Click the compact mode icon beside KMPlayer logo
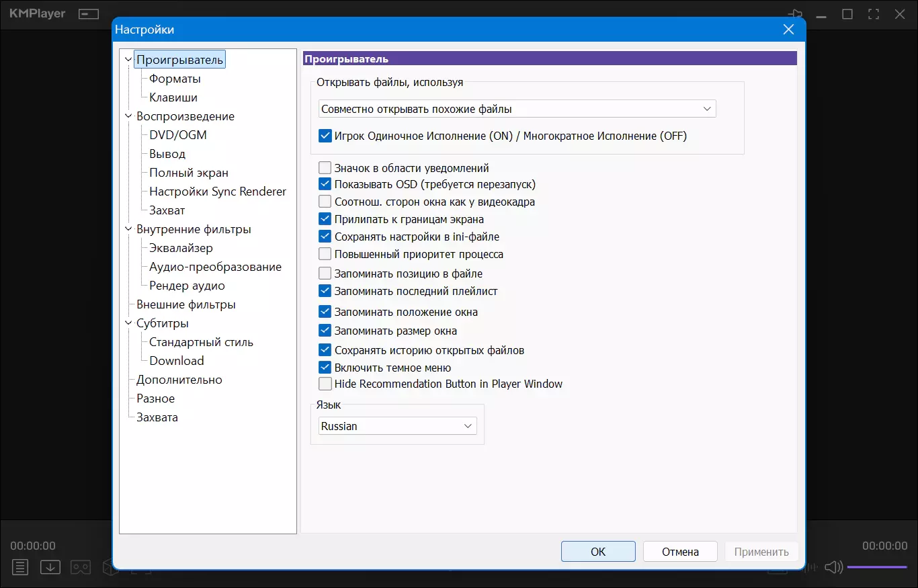918x588 pixels. [x=88, y=14]
